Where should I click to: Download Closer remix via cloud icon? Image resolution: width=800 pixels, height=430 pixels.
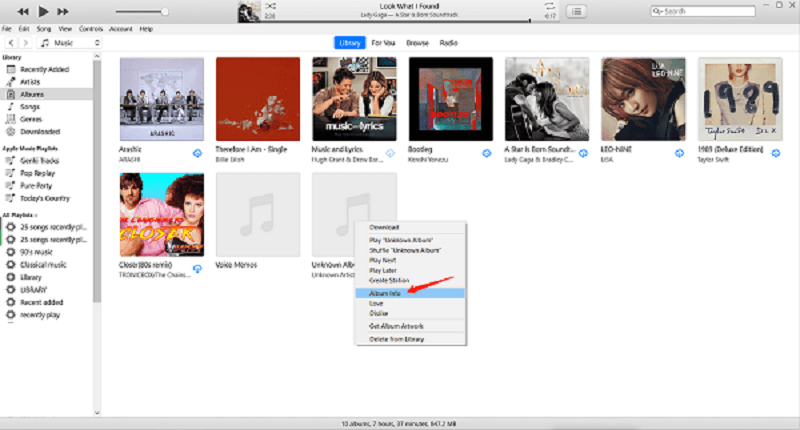[197, 268]
